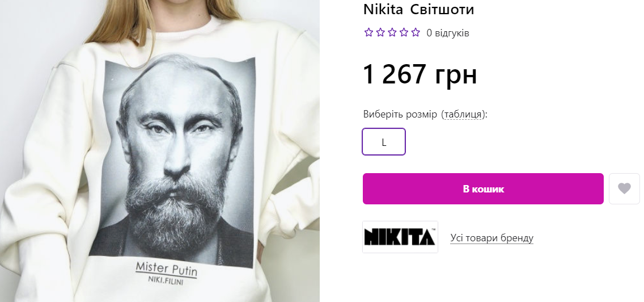The image size is (644, 302).
Task: Rate the product with the first star
Action: point(368,32)
